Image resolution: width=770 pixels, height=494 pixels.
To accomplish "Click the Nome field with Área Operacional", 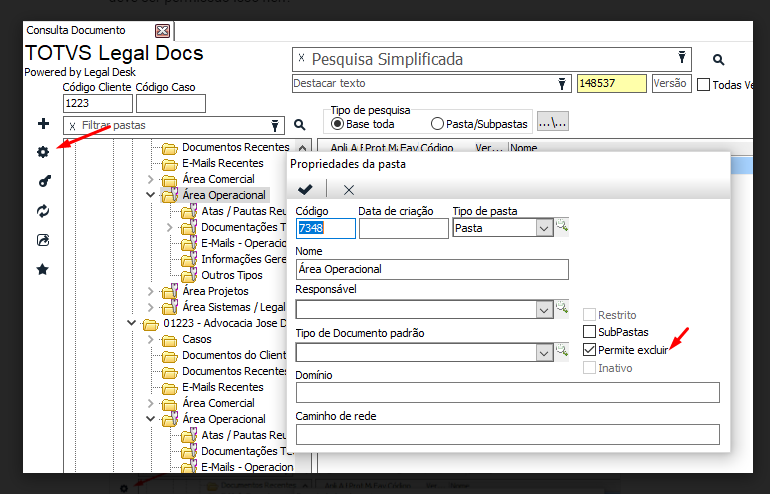I will tap(432, 270).
